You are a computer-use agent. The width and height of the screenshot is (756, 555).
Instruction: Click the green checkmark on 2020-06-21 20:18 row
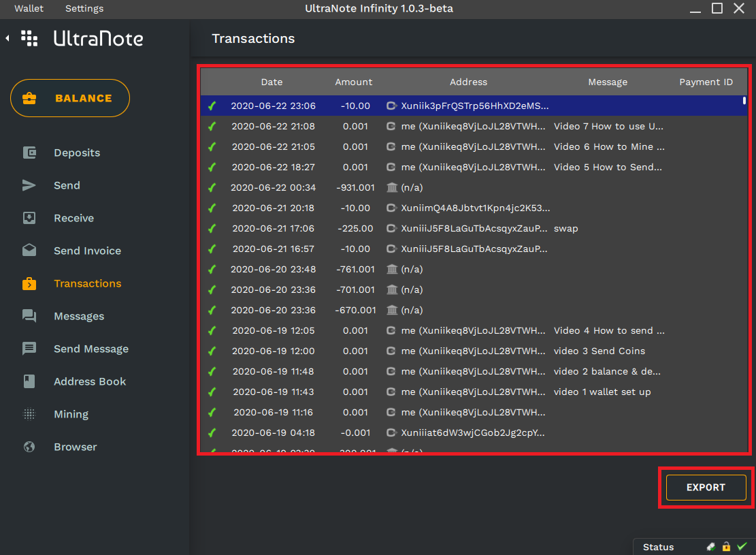tap(212, 208)
